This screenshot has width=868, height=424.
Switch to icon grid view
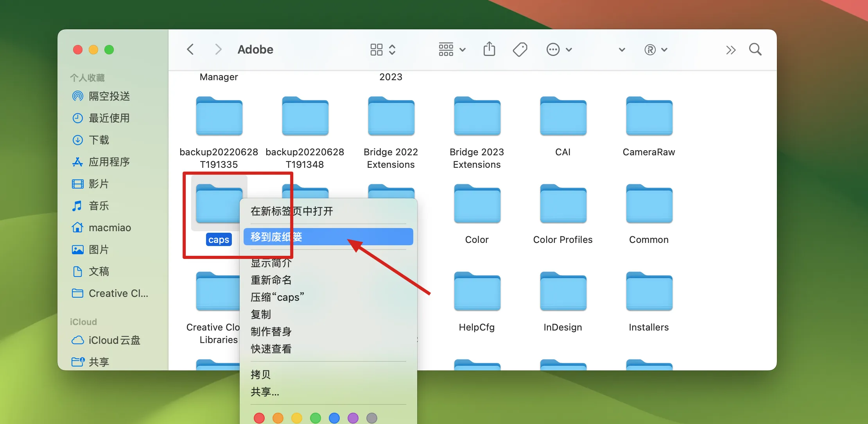[377, 50]
